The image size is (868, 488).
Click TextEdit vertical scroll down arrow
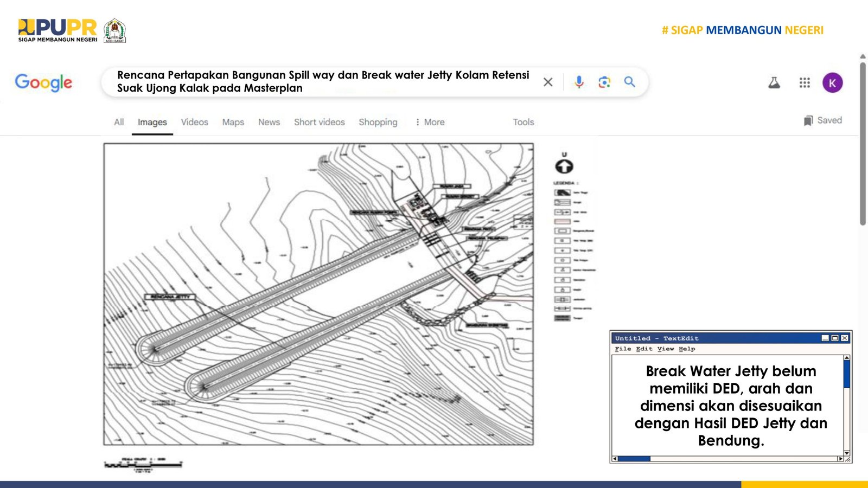(847, 453)
